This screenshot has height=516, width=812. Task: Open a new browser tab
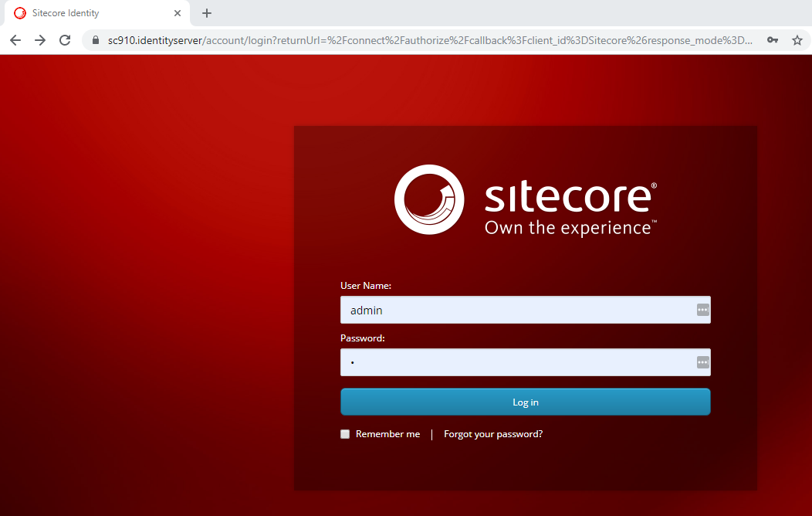206,12
